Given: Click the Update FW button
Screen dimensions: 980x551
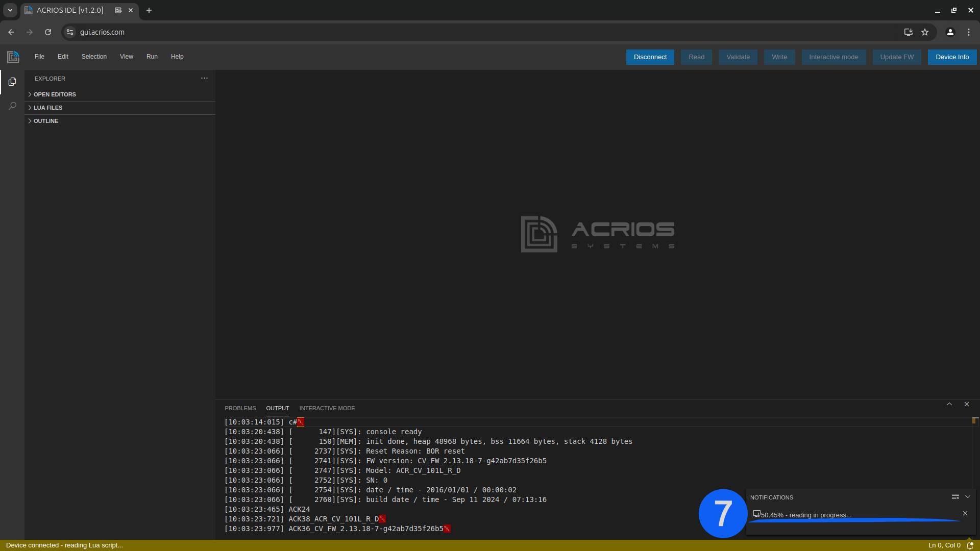Looking at the screenshot, I should (x=897, y=57).
